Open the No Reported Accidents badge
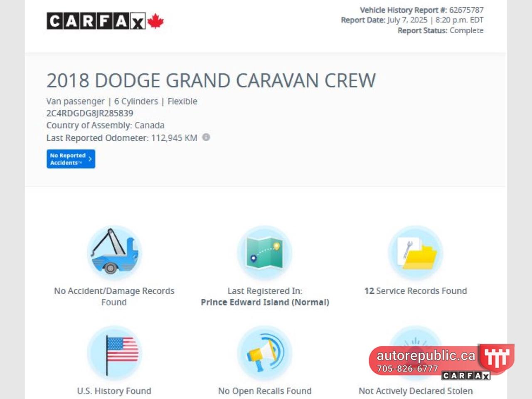This screenshot has width=532, height=399. pyautogui.click(x=71, y=159)
